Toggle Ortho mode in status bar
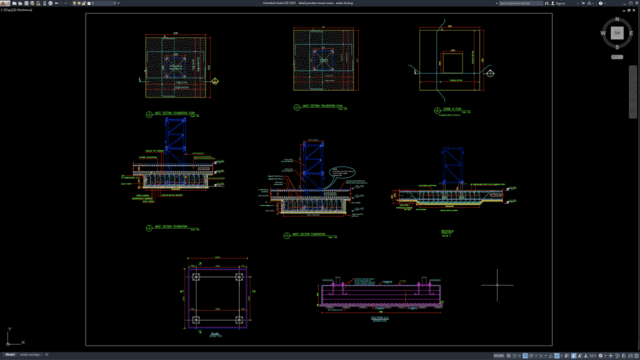Viewport: 640px width, 360px height. point(525,356)
